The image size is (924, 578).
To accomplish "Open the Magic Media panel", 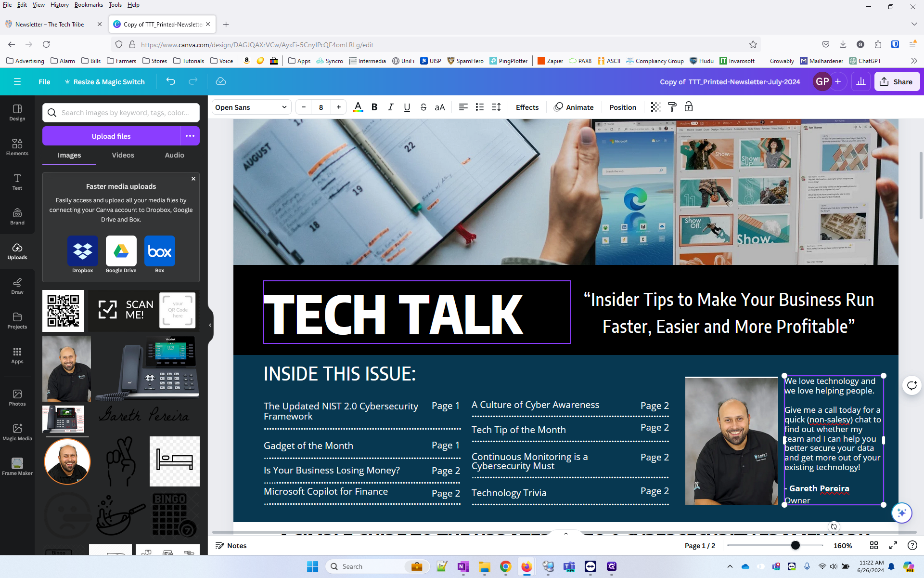I will pyautogui.click(x=17, y=433).
